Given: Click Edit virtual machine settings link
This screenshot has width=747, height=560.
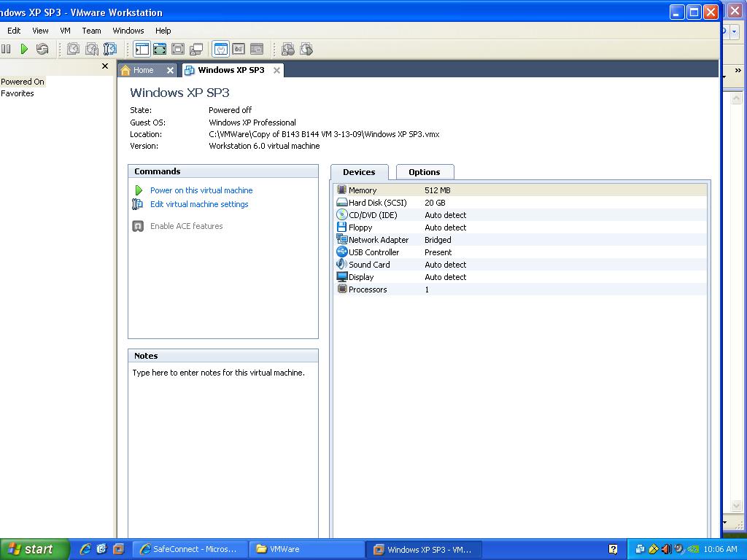Looking at the screenshot, I should tap(199, 204).
